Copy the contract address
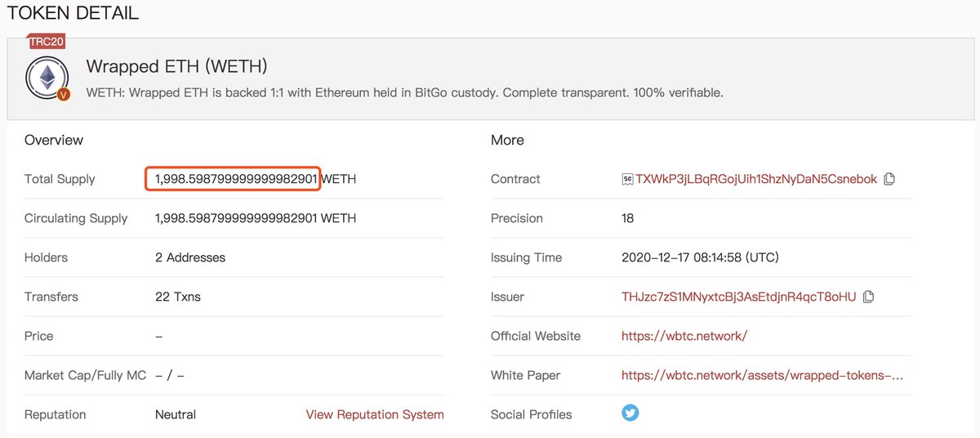Image resolution: width=980 pixels, height=438 pixels. pyautogui.click(x=889, y=179)
